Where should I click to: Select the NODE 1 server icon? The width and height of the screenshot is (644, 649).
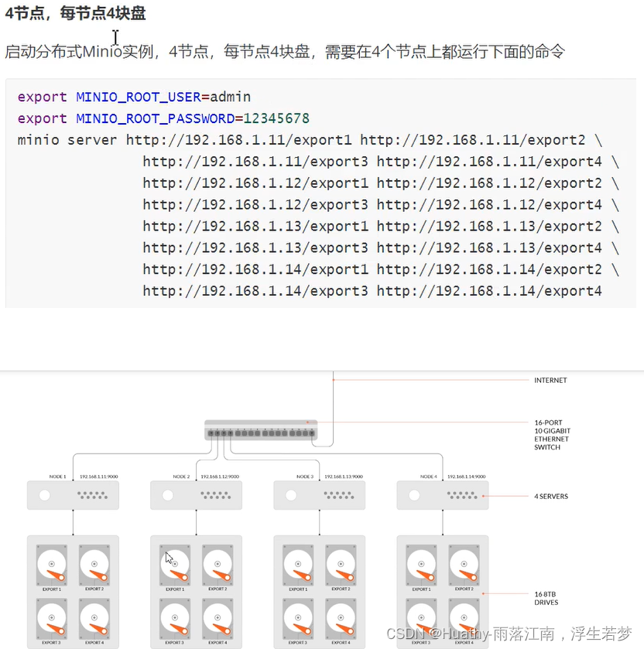72,495
